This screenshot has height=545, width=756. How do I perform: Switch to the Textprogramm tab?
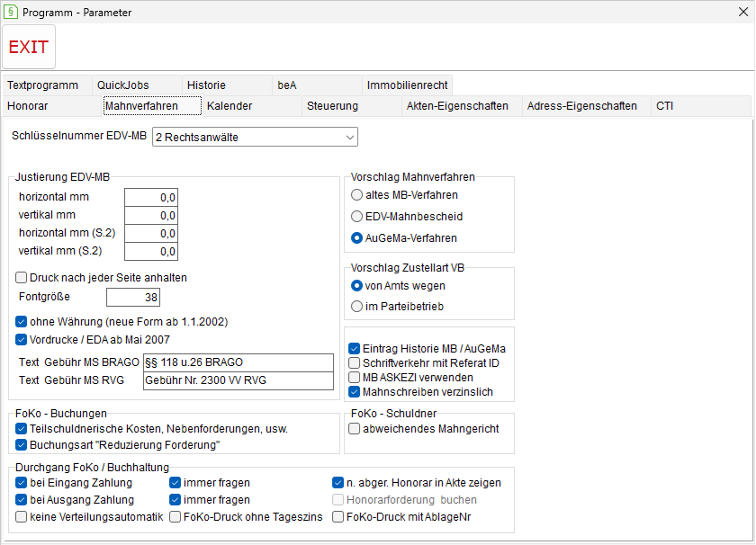coord(47,85)
